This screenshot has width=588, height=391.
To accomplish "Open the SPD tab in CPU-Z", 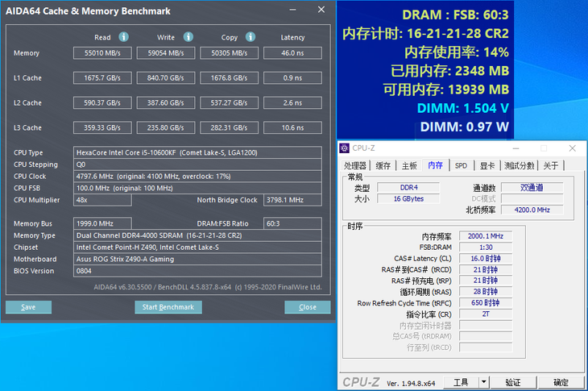I will [x=462, y=165].
